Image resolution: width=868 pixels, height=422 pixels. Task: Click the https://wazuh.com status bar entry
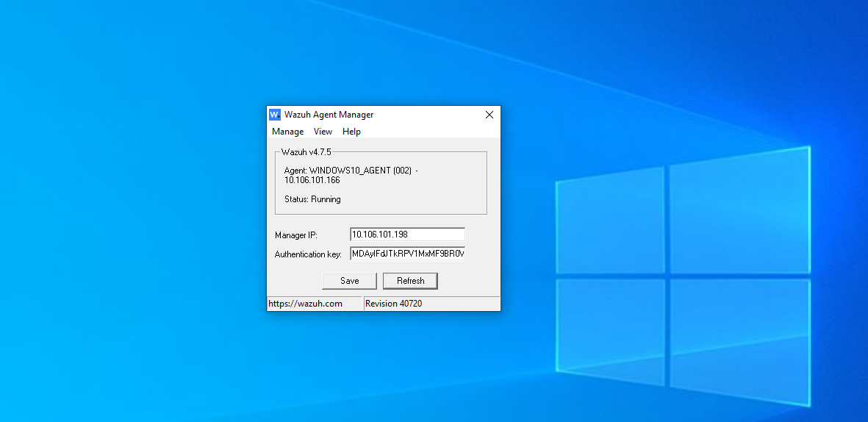click(x=315, y=304)
